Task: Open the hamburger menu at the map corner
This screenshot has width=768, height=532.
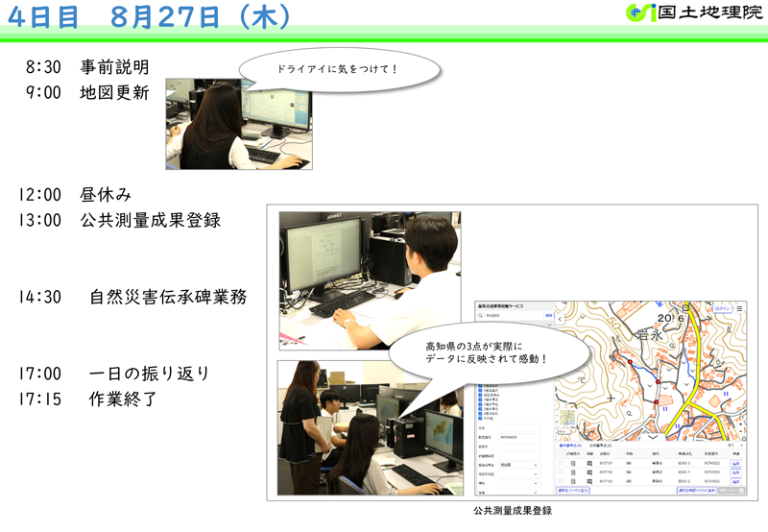Action: point(739,308)
